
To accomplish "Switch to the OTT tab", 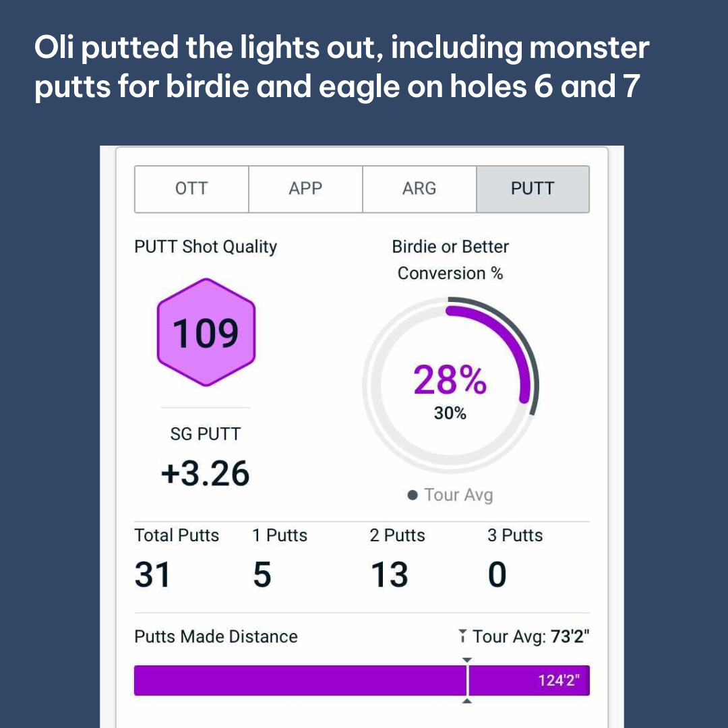I will click(191, 189).
